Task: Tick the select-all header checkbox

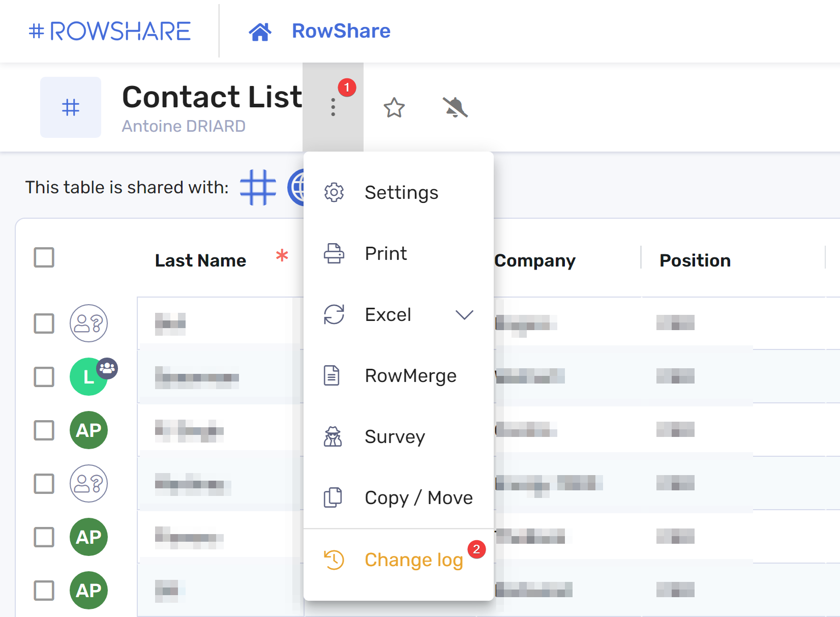Action: (x=44, y=257)
